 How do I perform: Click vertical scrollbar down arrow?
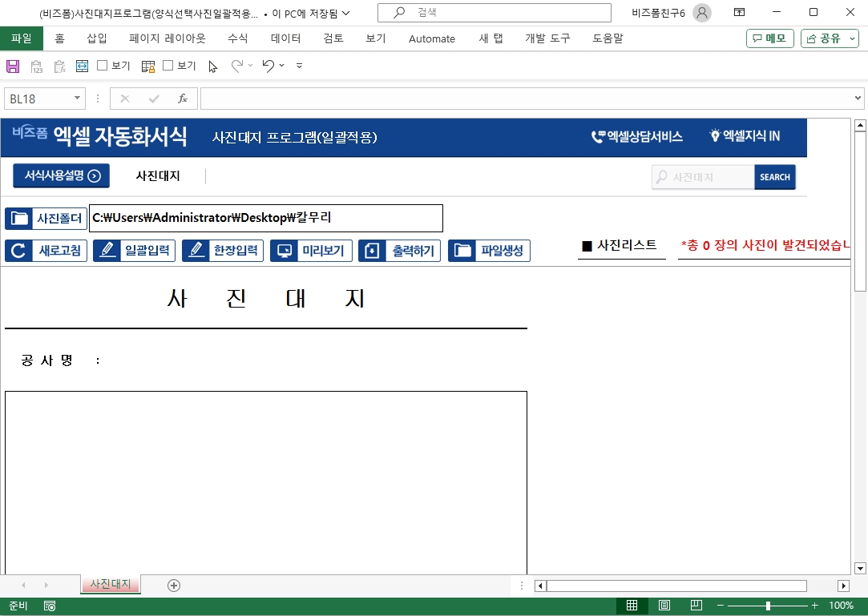(x=860, y=569)
